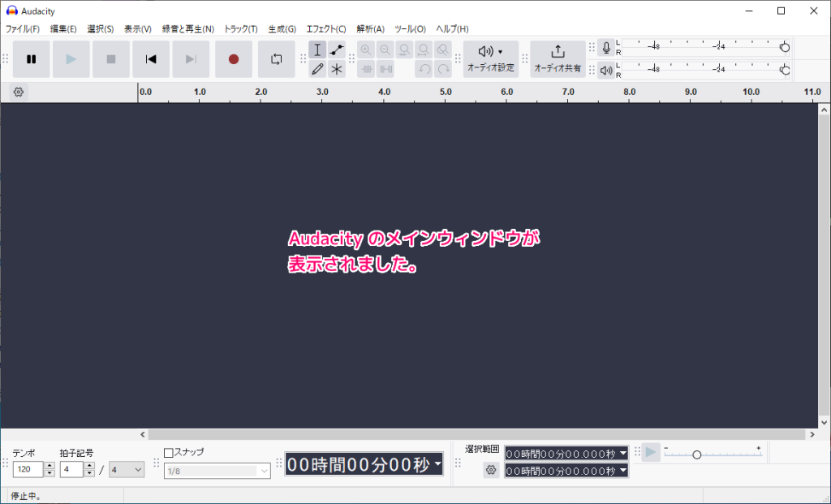The image size is (831, 504).
Task: Click the Pause button
Action: click(x=32, y=59)
